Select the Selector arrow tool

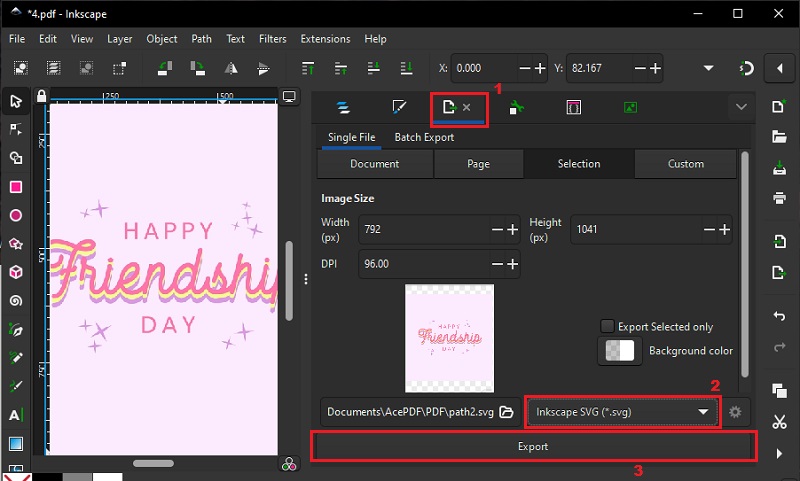[x=16, y=101]
